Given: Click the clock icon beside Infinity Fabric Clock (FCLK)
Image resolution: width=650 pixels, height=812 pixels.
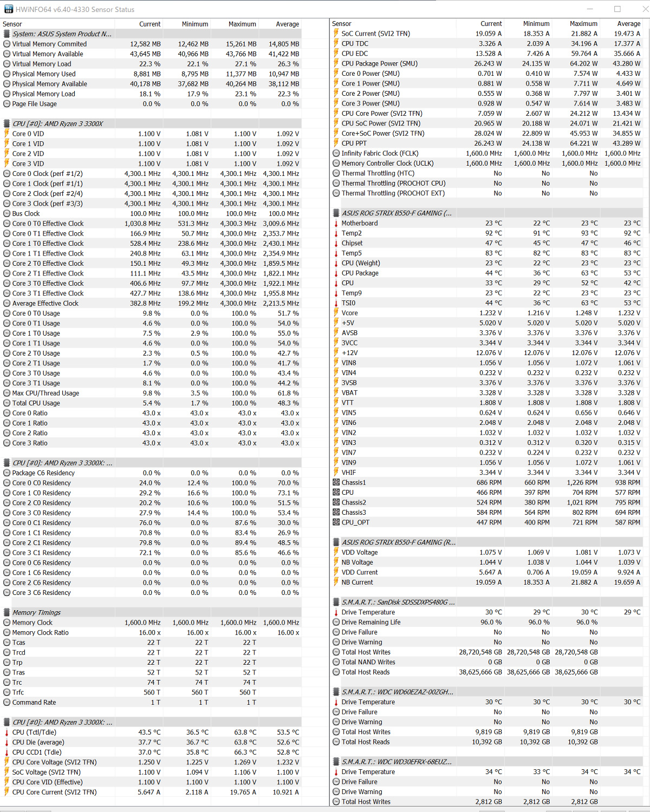Looking at the screenshot, I should point(336,153).
